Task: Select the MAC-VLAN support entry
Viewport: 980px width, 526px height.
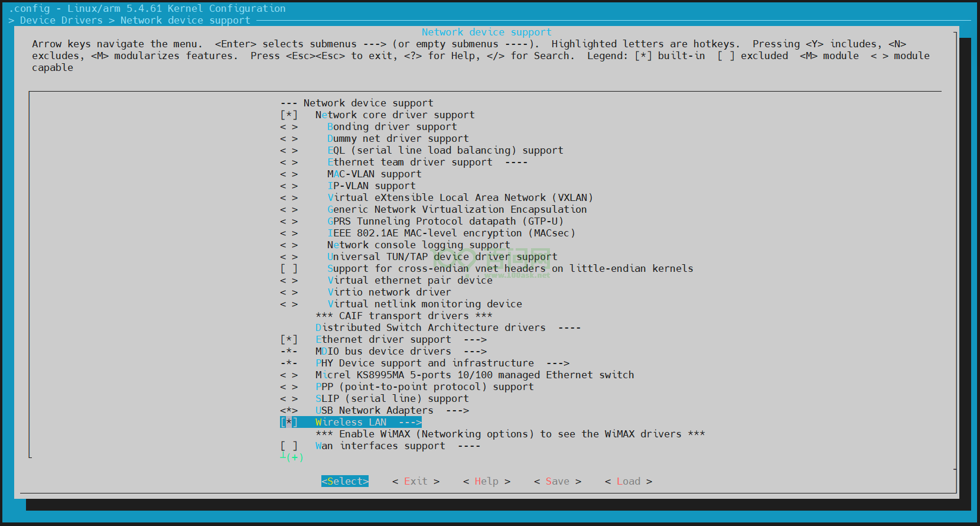Action: click(x=374, y=174)
